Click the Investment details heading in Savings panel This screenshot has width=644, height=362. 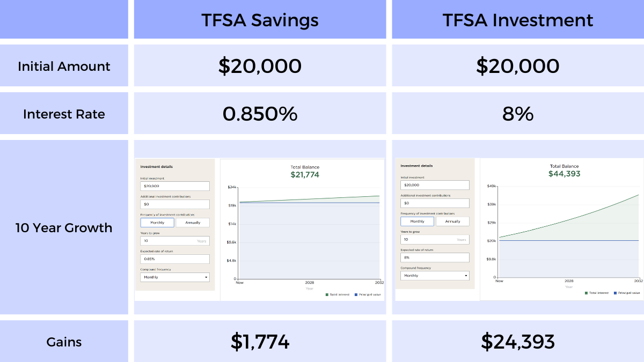pos(157,166)
